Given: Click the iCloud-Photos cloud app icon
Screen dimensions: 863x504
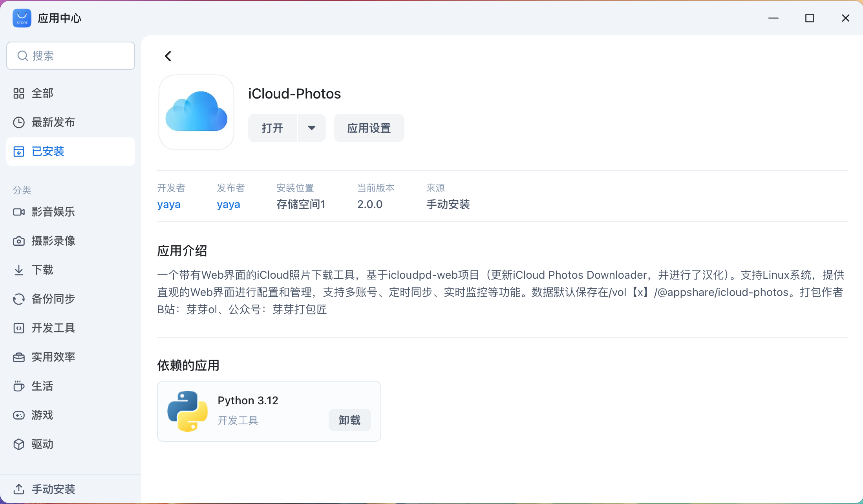Looking at the screenshot, I should [196, 112].
